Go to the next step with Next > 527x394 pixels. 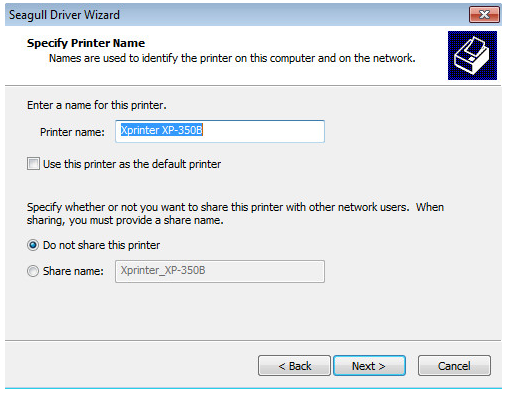pos(369,365)
